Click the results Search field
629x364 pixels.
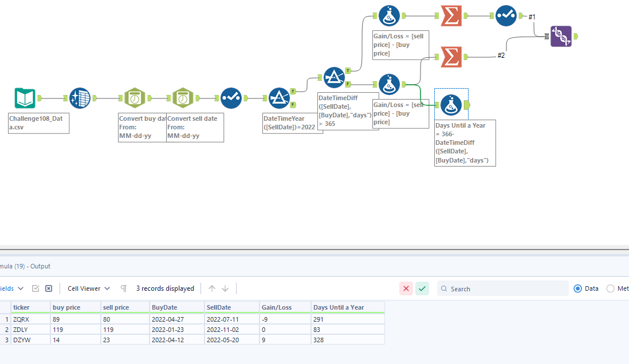pos(502,288)
